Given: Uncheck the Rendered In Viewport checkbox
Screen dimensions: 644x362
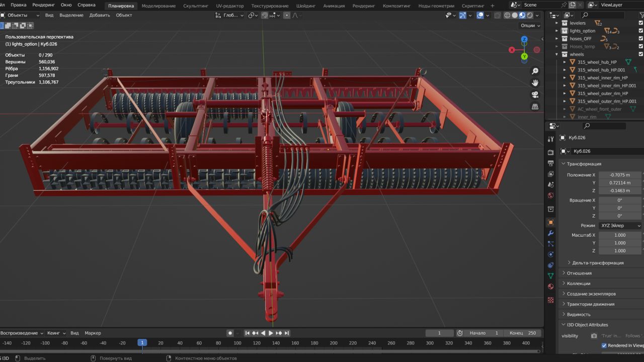Looking at the screenshot, I should click(604, 345).
